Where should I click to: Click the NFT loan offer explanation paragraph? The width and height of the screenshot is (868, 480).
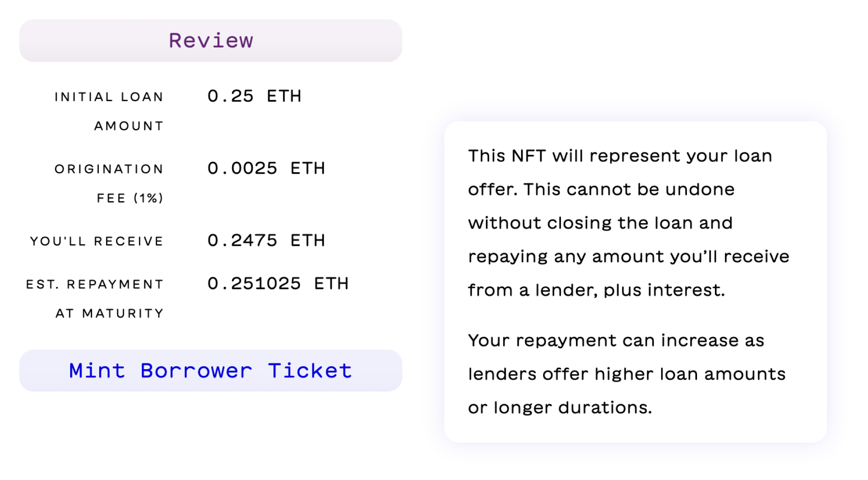629,223
